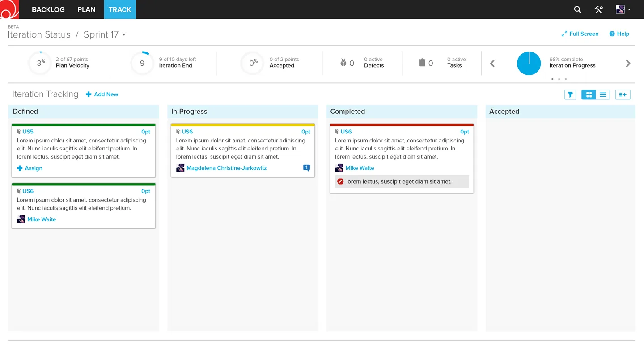The width and height of the screenshot is (644, 352).
Task: Click '0 active Tasks' metric text
Action: 457,62
